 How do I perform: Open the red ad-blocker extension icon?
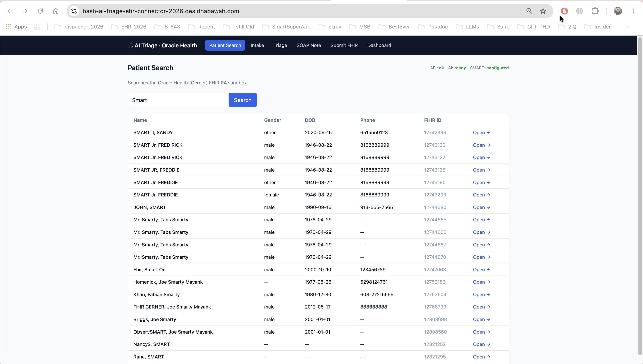tap(564, 11)
